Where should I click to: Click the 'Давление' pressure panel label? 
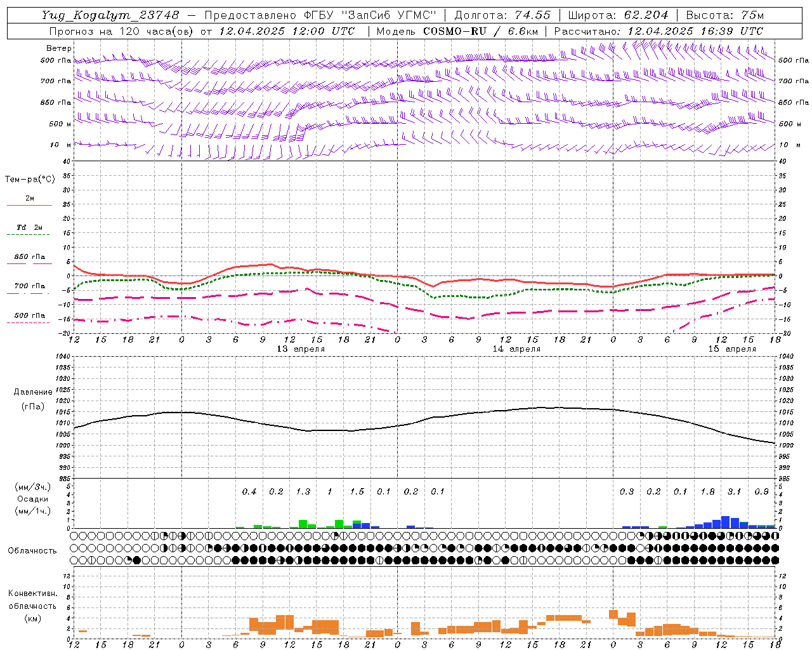coord(33,392)
